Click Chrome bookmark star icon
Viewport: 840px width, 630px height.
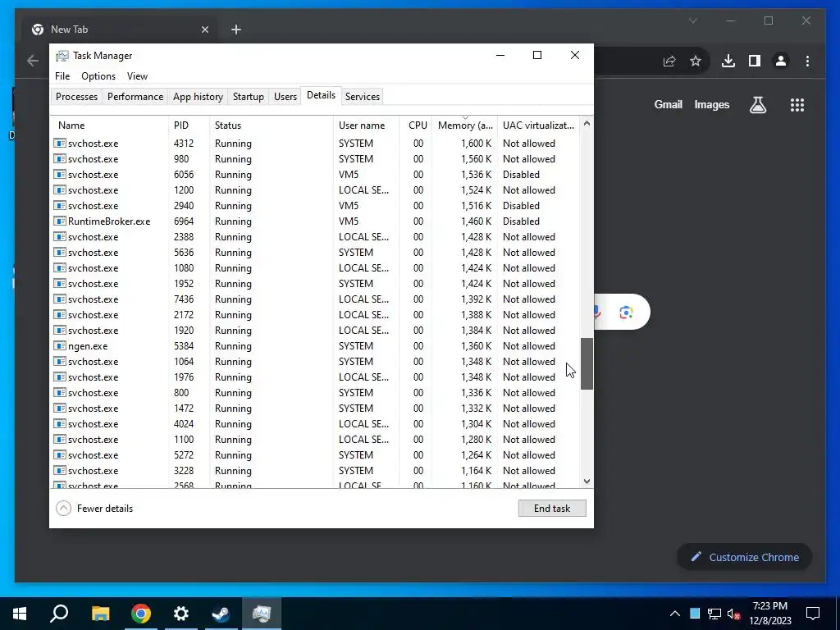696,61
